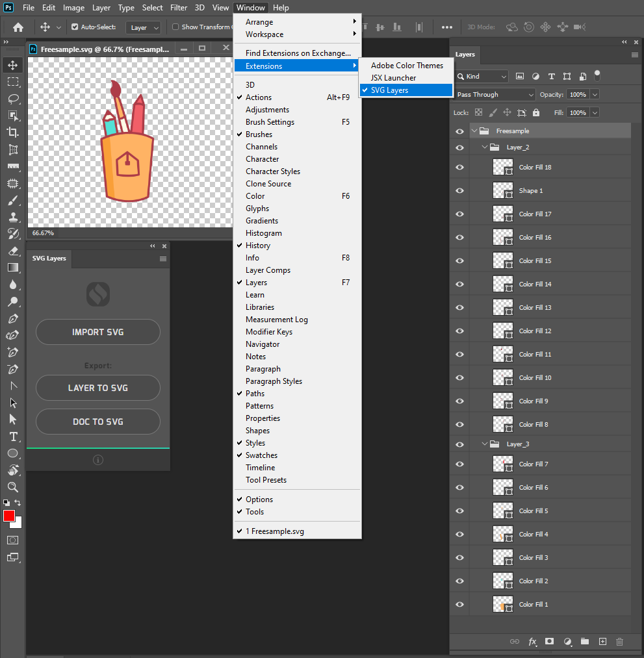Image resolution: width=644 pixels, height=658 pixels.
Task: Click the white background color swatch
Action: [x=18, y=524]
